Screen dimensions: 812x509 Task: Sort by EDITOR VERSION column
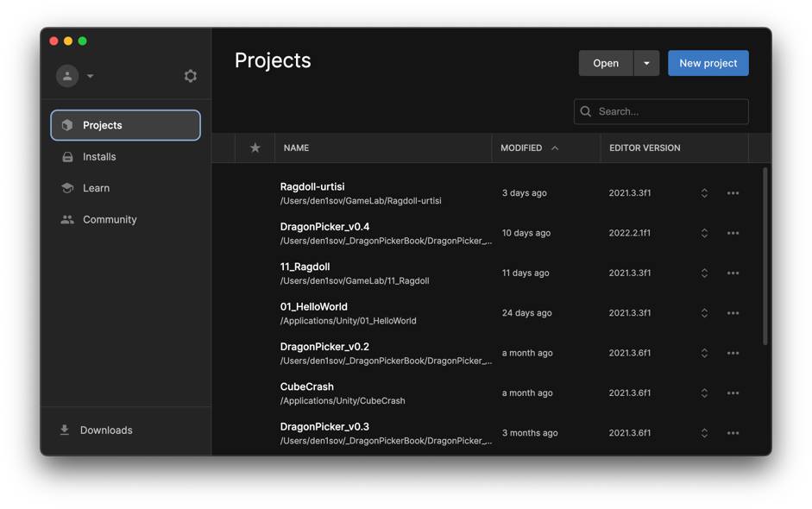point(645,148)
